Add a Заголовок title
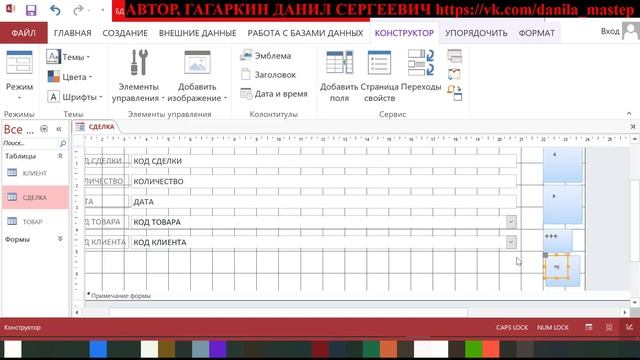Viewport: 640px width, 360px height. point(268,75)
